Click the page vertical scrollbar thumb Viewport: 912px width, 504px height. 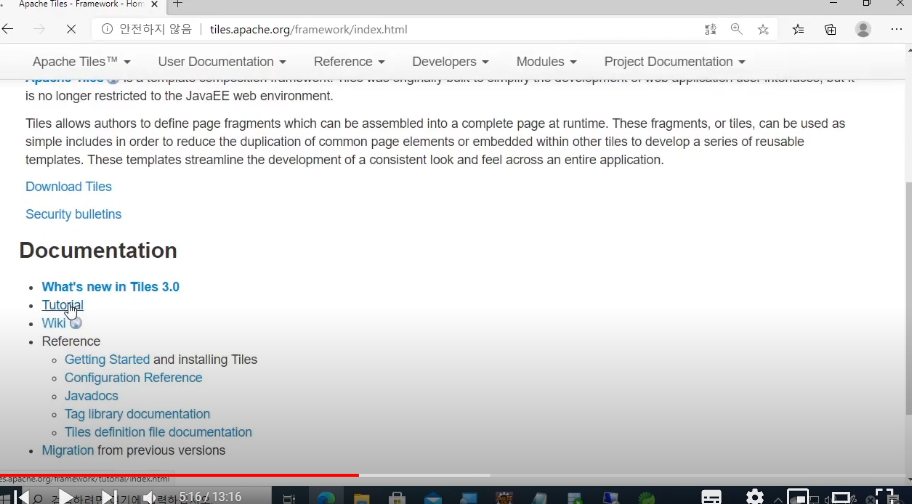908,298
